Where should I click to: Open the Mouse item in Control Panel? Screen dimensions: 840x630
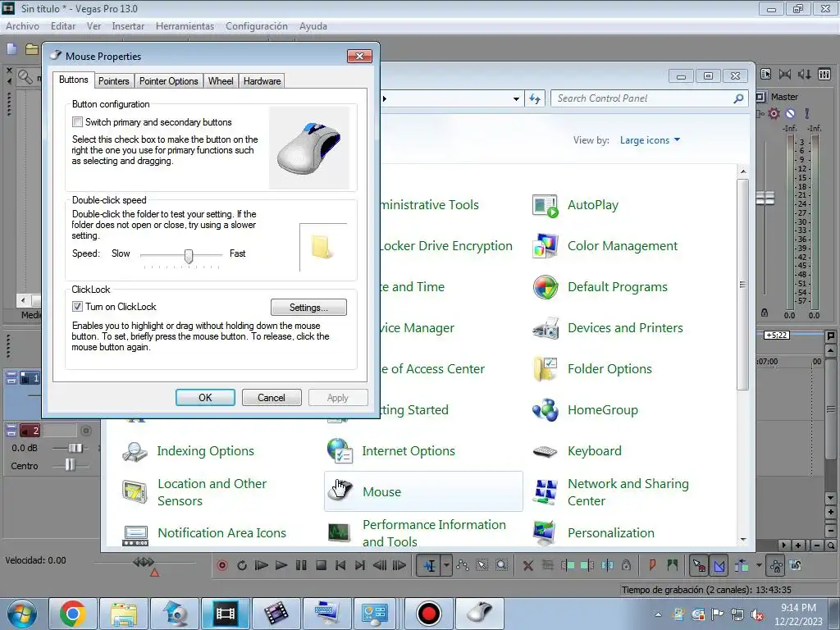pyautogui.click(x=423, y=492)
